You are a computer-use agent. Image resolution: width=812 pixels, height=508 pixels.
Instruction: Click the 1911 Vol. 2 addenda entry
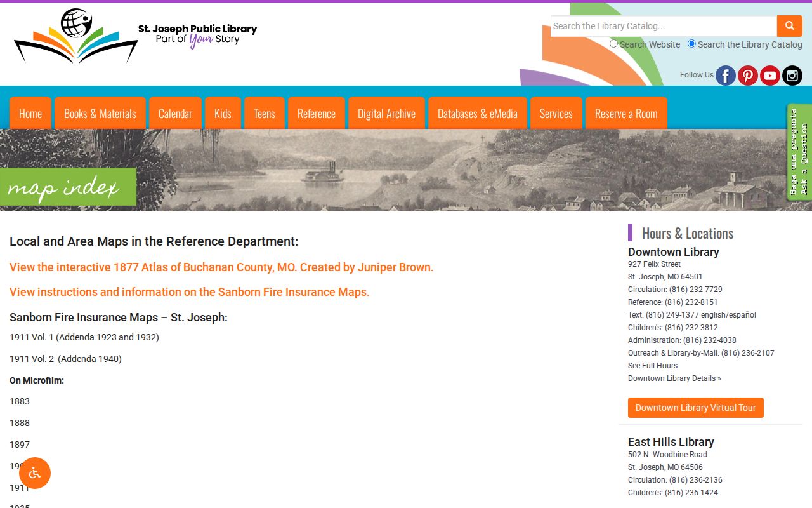tap(65, 359)
